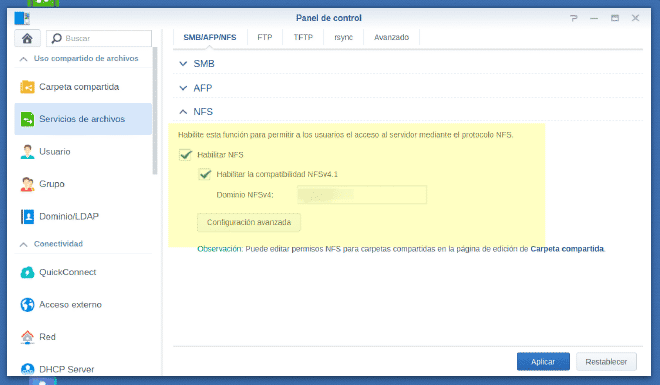Click the 'Dominio NFSv4:' label
The height and width of the screenshot is (385, 660).
[x=245, y=195]
